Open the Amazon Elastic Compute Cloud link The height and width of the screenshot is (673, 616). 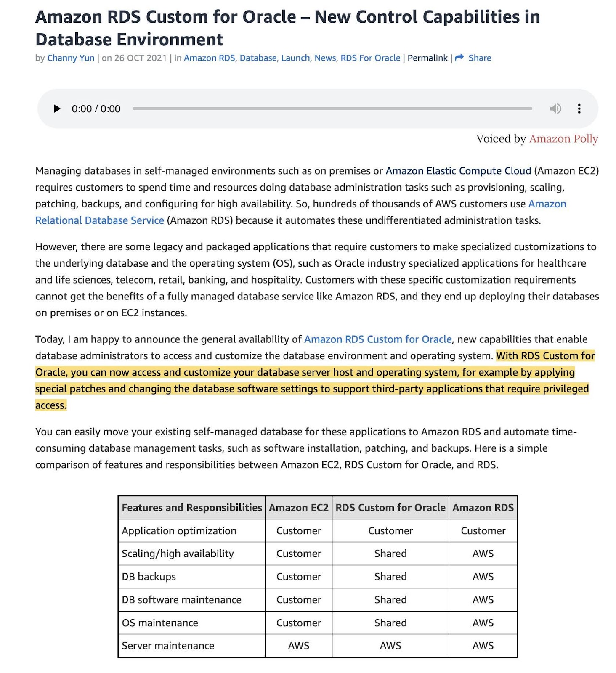point(458,171)
